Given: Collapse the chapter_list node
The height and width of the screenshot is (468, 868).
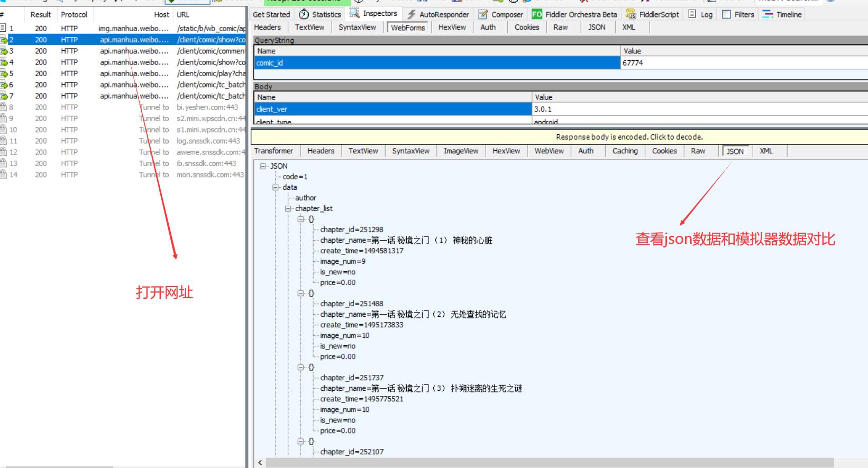Looking at the screenshot, I should (x=288, y=208).
